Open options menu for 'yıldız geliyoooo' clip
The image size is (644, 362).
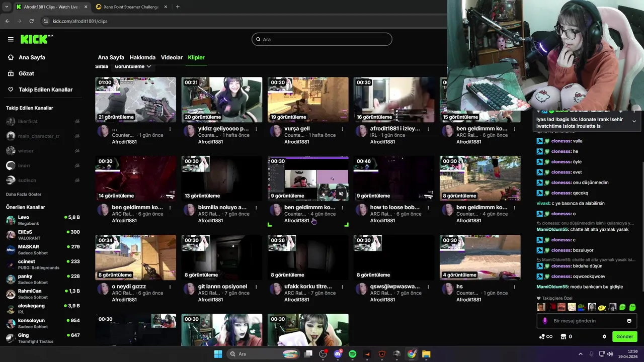point(256,129)
